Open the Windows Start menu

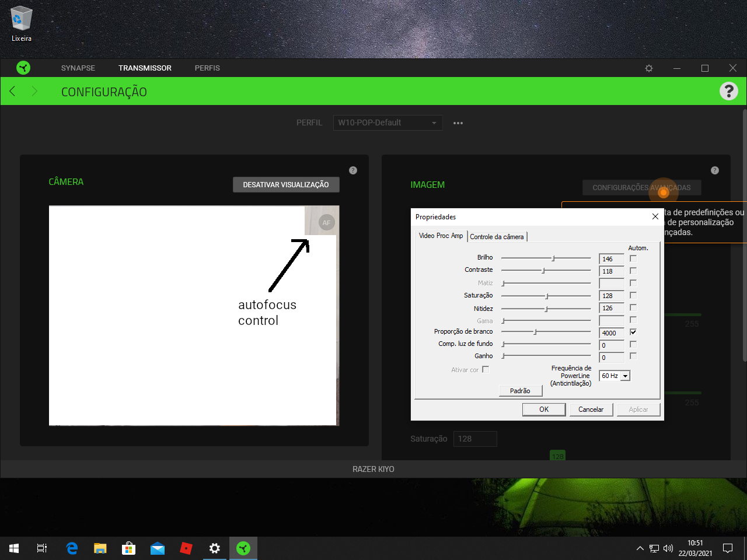(x=14, y=548)
